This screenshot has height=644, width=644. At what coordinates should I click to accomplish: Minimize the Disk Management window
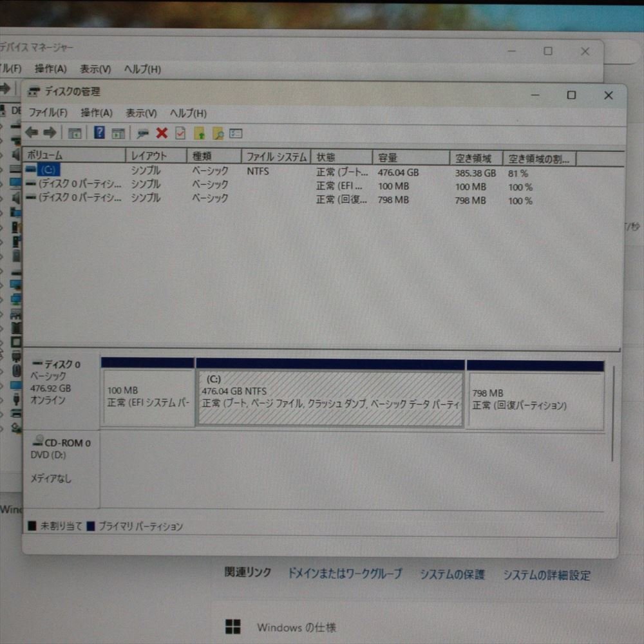coord(535,95)
